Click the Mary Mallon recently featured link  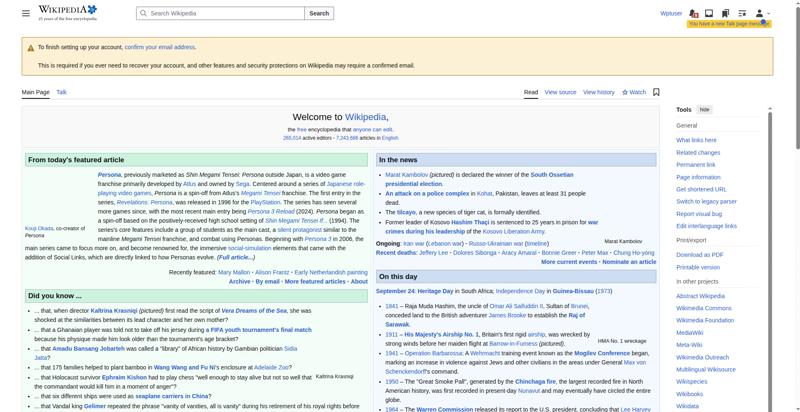pos(234,273)
